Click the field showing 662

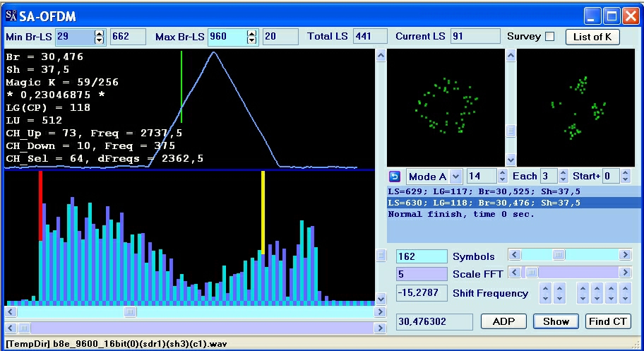click(128, 37)
